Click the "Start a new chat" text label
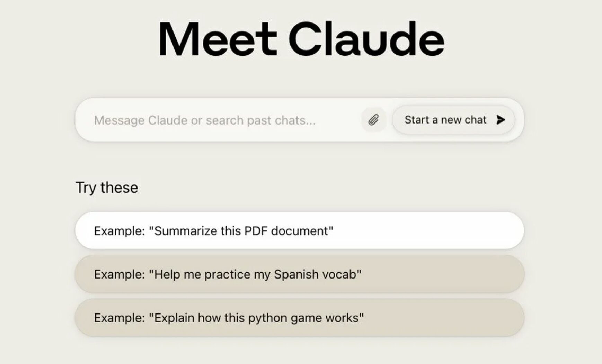This screenshot has height=364, width=602. [x=445, y=120]
